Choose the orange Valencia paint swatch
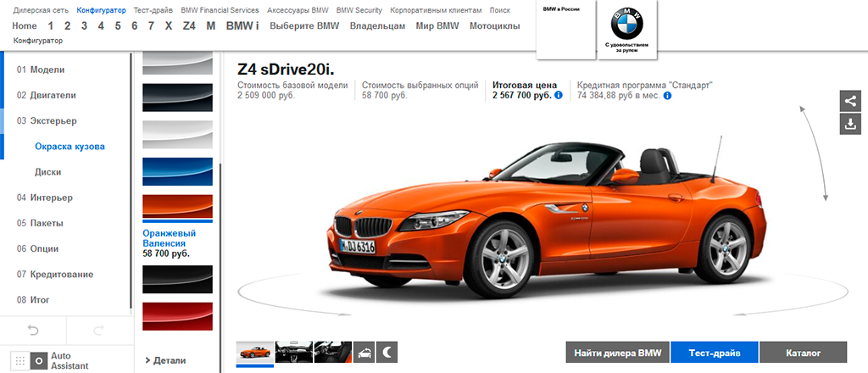This screenshot has height=373, width=868. pyautogui.click(x=178, y=207)
